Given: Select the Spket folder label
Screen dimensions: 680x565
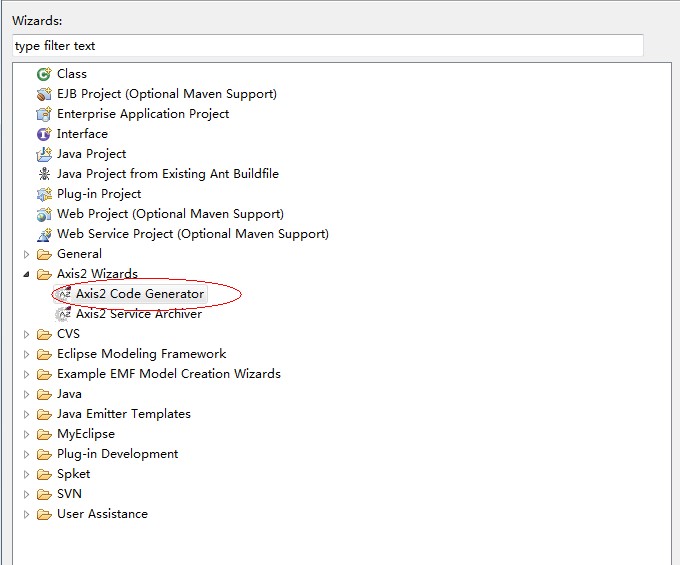Looking at the screenshot, I should (74, 474).
